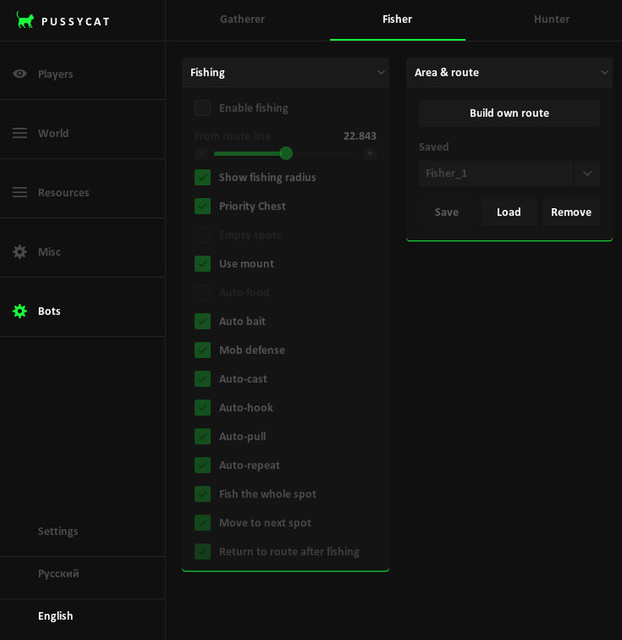Click the green gear icon beside Bots
The height and width of the screenshot is (640, 622).
(x=20, y=311)
